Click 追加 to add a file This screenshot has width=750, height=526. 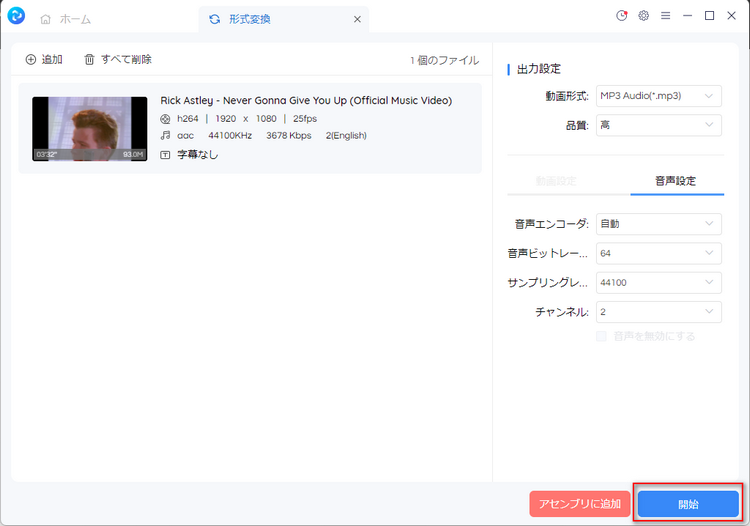pyautogui.click(x=44, y=59)
